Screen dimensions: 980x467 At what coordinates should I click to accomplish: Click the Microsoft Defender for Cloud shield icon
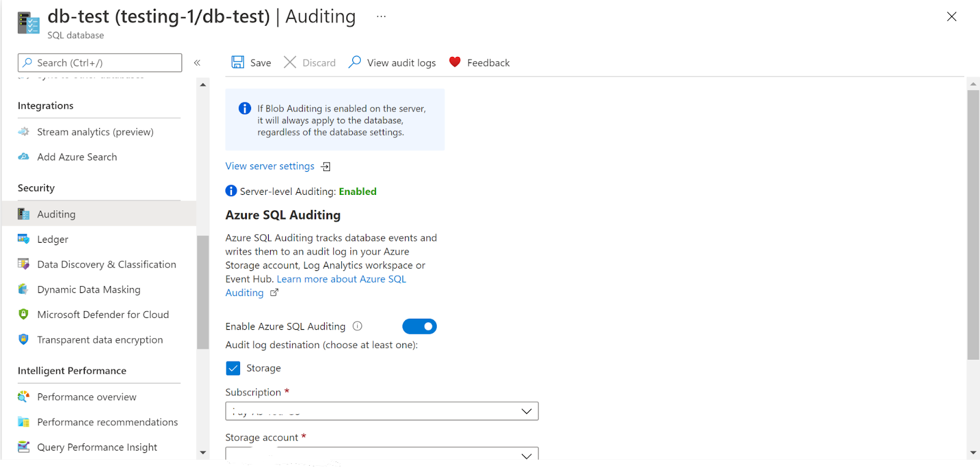pos(24,314)
